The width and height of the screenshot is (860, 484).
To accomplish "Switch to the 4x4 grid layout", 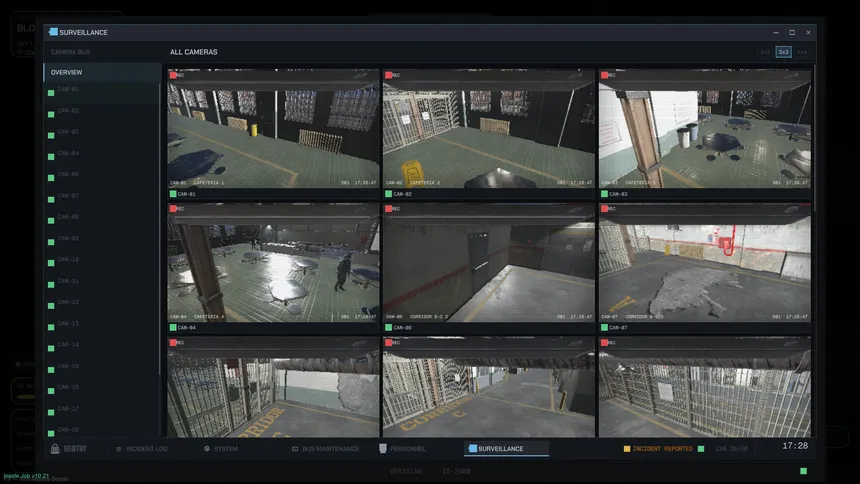I will point(802,52).
